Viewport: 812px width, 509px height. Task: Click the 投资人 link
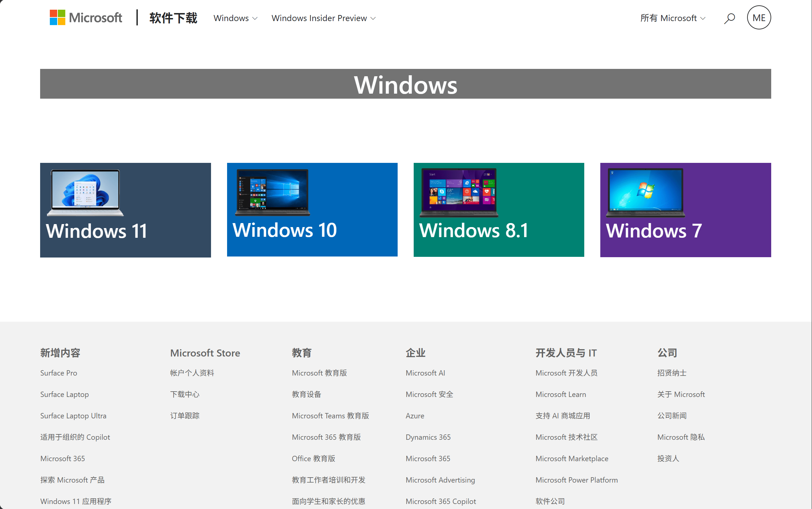click(x=668, y=459)
